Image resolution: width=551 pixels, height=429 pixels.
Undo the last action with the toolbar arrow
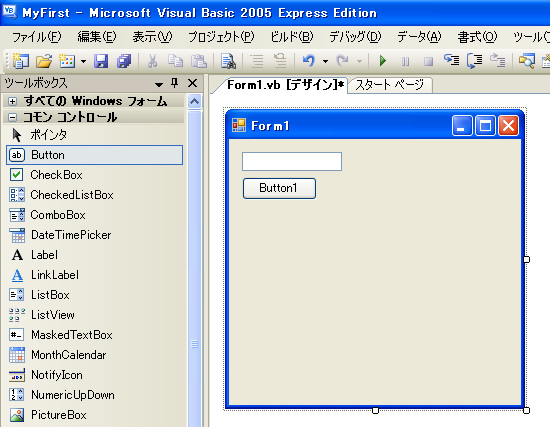309,61
